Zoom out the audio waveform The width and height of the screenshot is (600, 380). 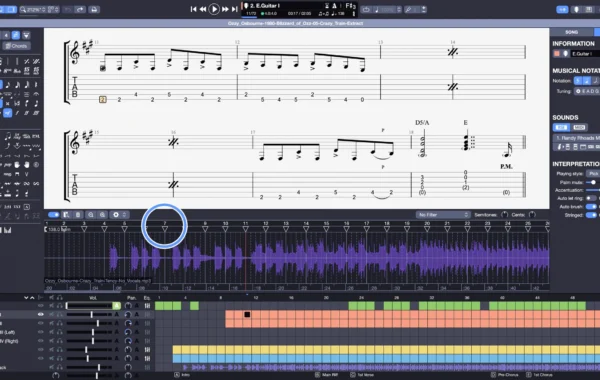(91, 215)
